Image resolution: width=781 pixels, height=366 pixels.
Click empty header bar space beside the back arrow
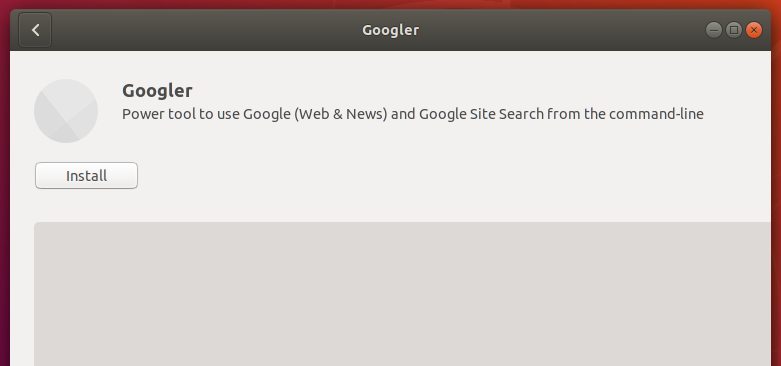199,30
